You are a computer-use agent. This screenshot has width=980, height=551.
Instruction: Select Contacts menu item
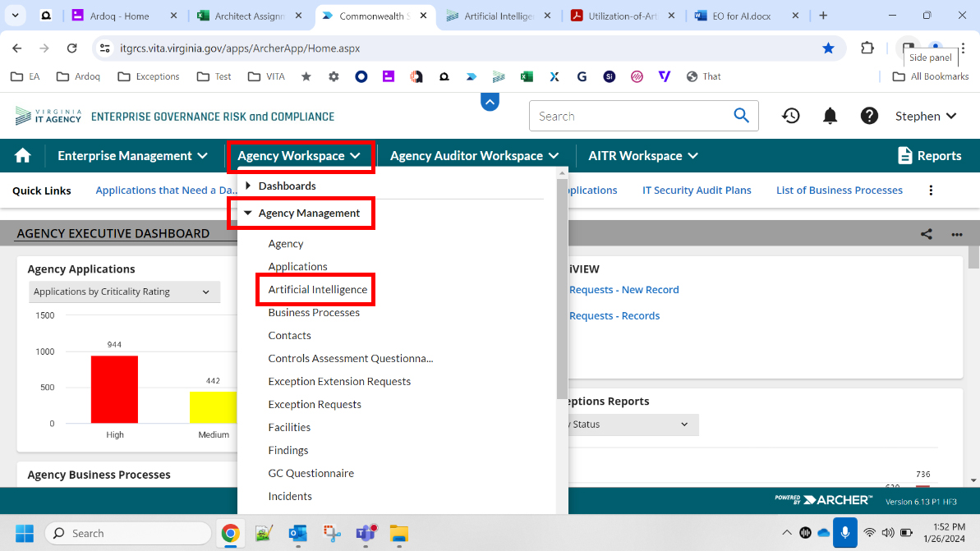pyautogui.click(x=289, y=336)
